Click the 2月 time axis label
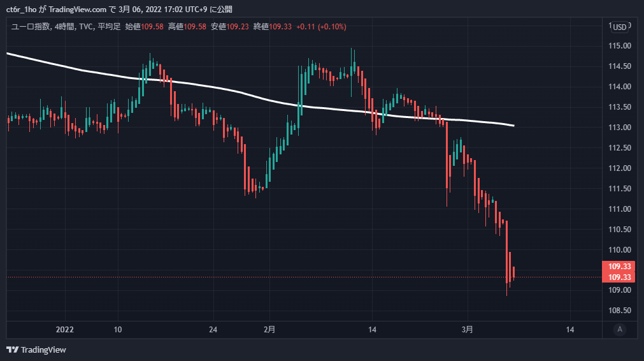 pos(269,330)
